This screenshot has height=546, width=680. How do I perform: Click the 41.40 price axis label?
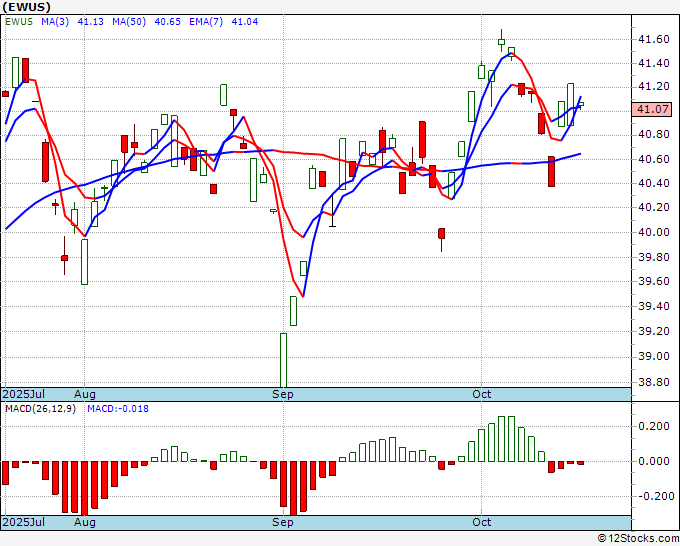tap(654, 63)
